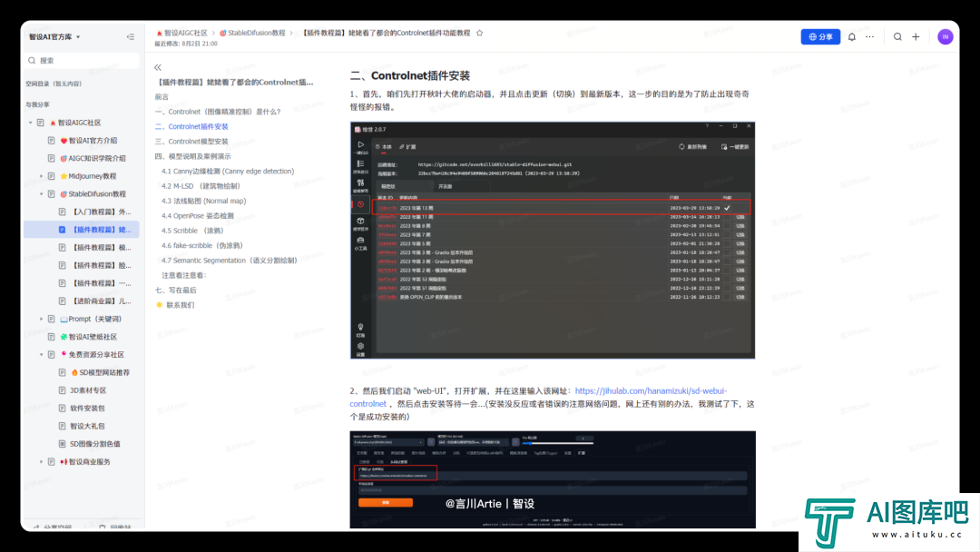Viewport: 980px width, 552px height.
Task: Click the page icon beside SD模型网站推荐
Action: click(x=62, y=372)
